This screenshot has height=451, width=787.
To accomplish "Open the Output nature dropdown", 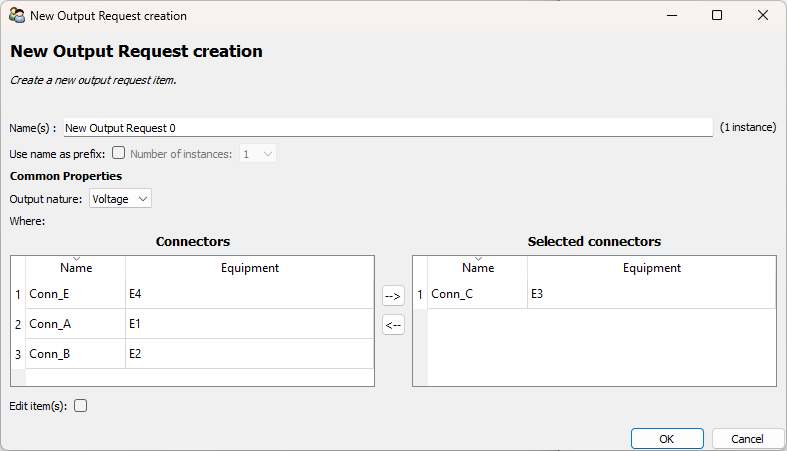I will [x=120, y=199].
